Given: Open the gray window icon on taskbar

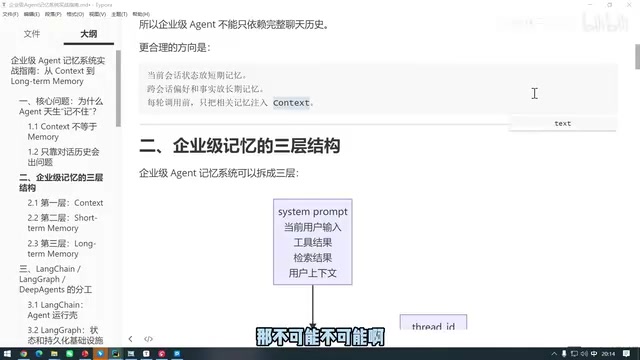Looking at the screenshot, I should pyautogui.click(x=131, y=353).
